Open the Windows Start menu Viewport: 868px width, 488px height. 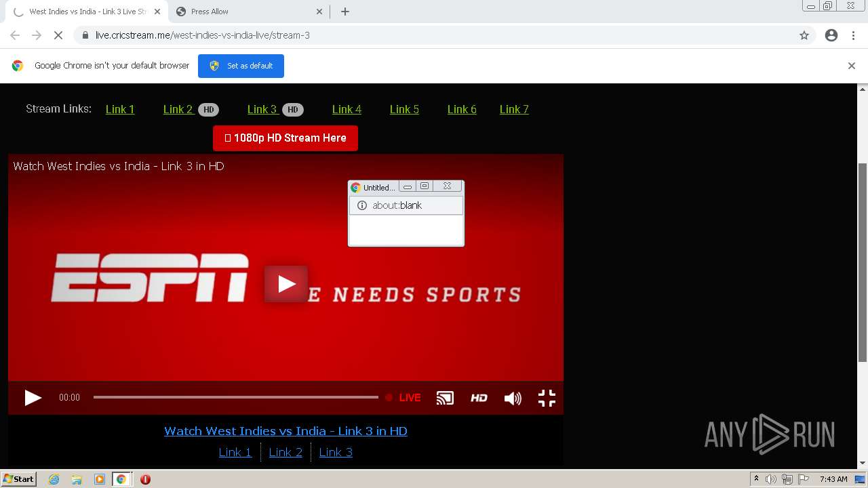tap(19, 479)
